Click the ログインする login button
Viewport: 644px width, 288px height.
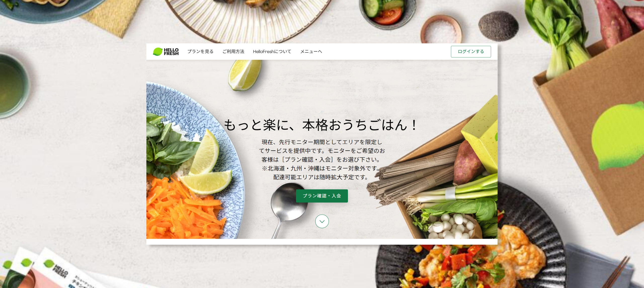(x=471, y=52)
